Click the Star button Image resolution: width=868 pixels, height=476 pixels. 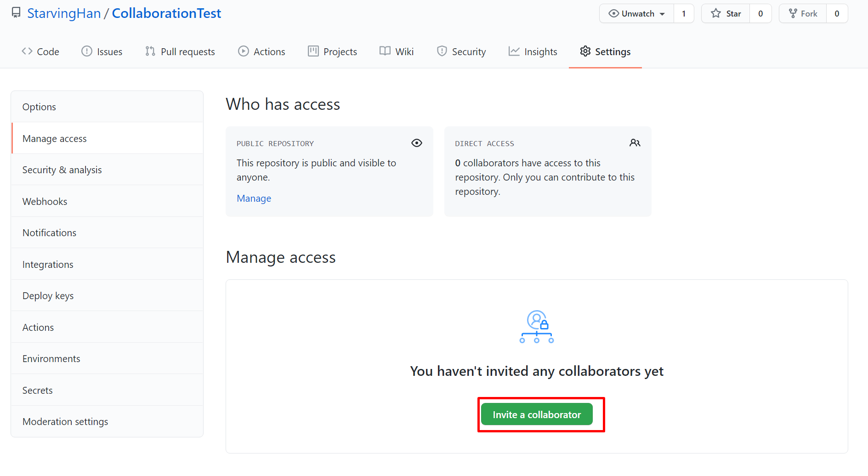[726, 13]
